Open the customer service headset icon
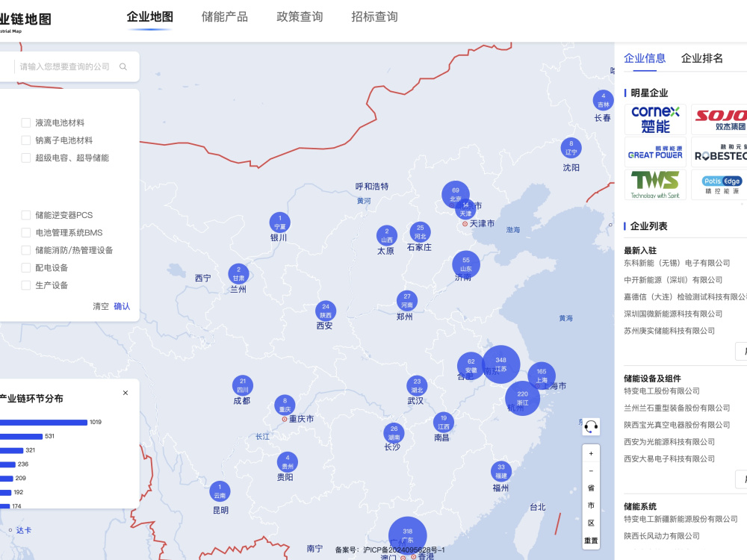This screenshot has height=560, width=747. tap(591, 426)
